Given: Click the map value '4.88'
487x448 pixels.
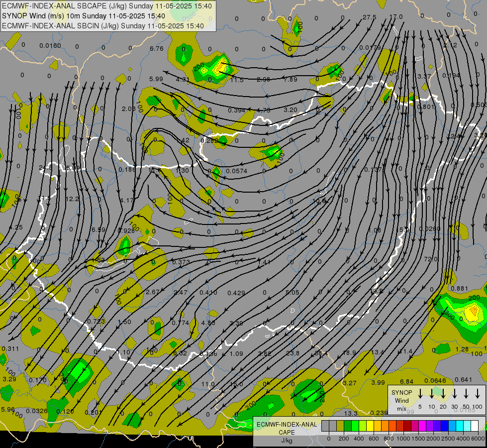Looking at the screenshot, I should [x=208, y=323].
